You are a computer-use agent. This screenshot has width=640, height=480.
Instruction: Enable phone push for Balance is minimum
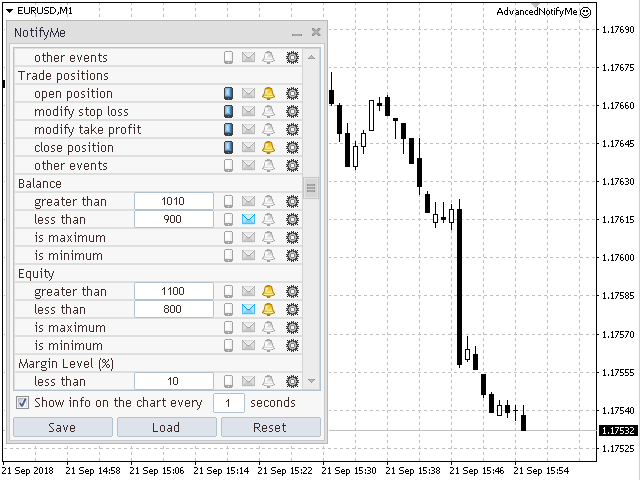tap(229, 255)
